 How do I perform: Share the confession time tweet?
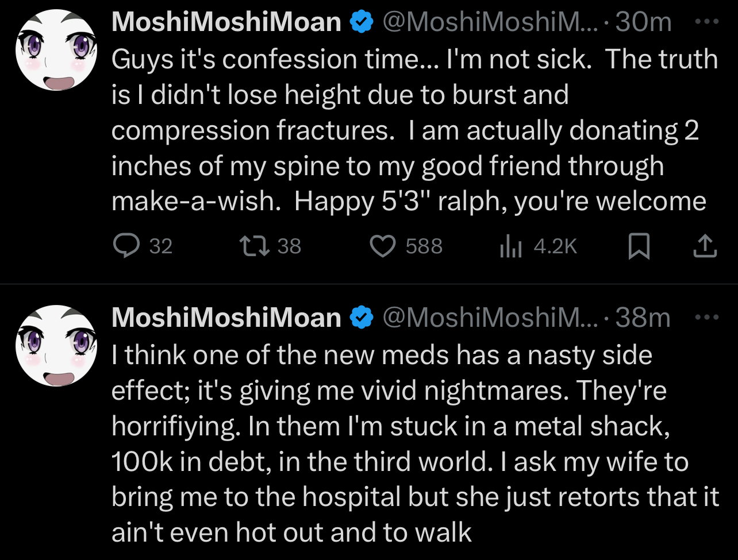(x=704, y=246)
